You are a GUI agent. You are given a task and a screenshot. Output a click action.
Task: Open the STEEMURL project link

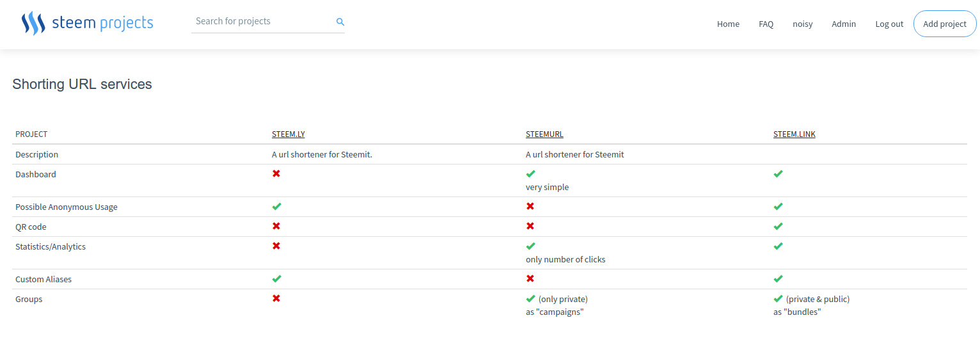click(x=544, y=134)
